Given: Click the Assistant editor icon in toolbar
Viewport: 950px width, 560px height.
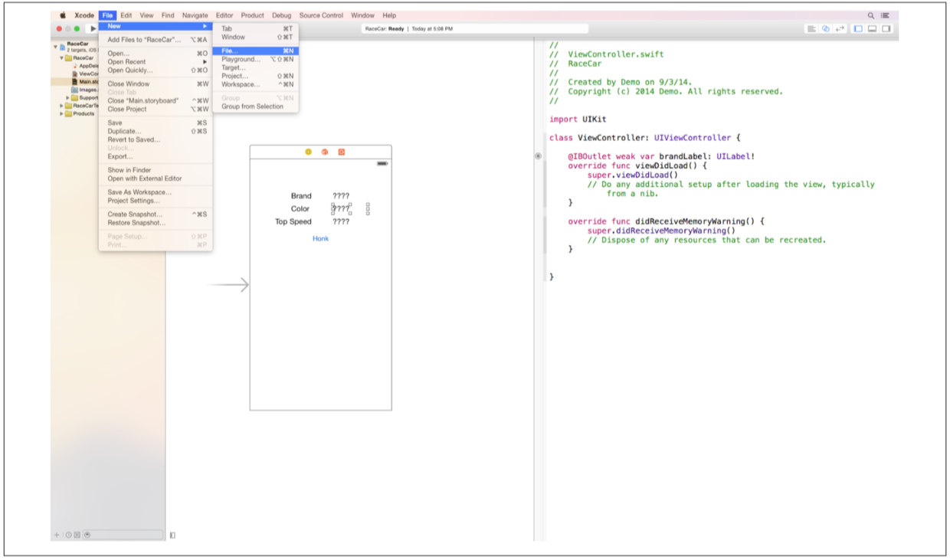Looking at the screenshot, I should pos(825,29).
